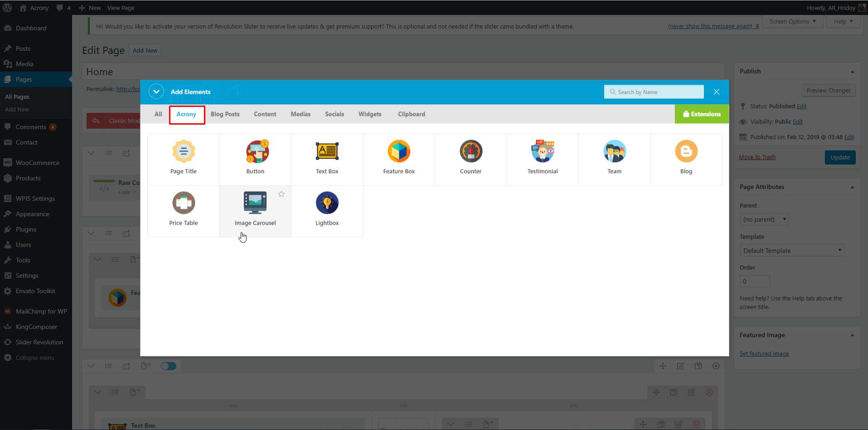Toggle the row switch below the dialog

[x=169, y=366]
